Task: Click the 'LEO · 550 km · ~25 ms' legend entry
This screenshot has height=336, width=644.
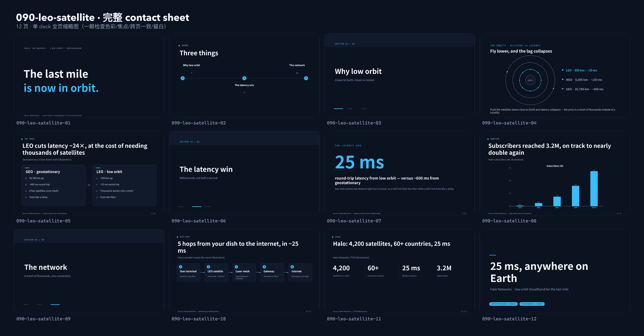Action: click(x=582, y=70)
